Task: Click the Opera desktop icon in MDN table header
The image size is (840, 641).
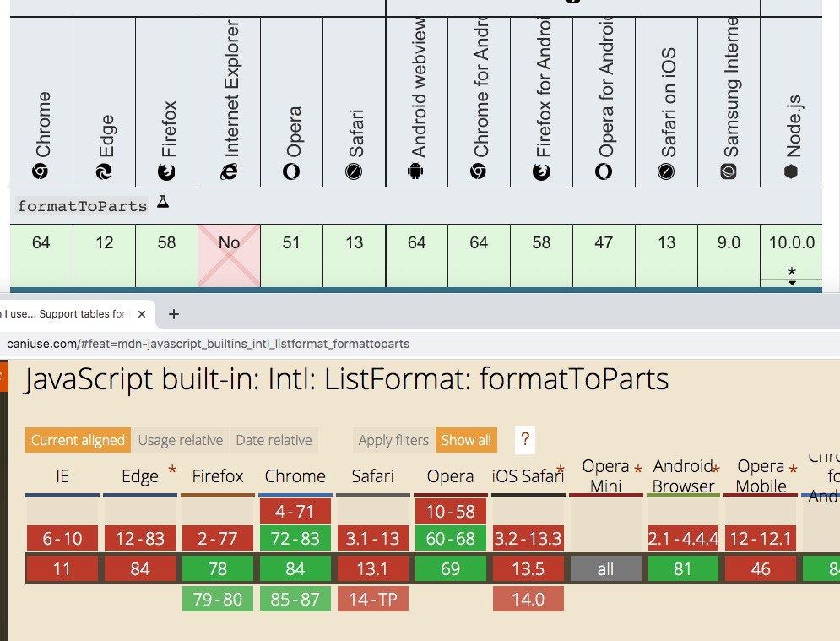Action: (x=291, y=171)
